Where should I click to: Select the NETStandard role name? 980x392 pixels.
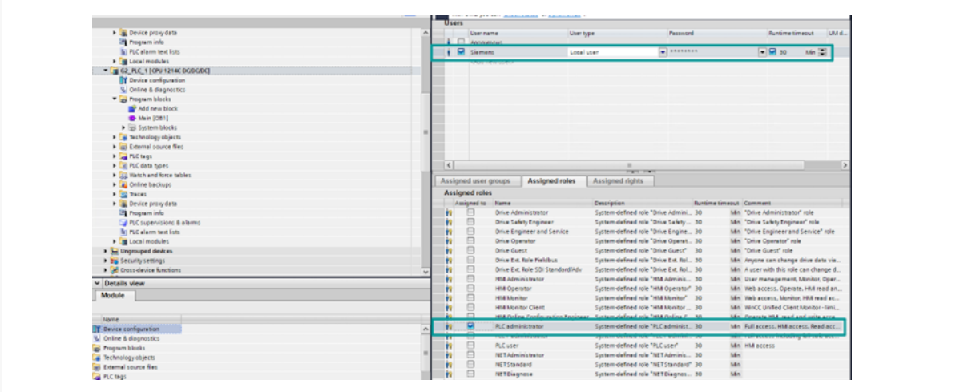coord(514,365)
